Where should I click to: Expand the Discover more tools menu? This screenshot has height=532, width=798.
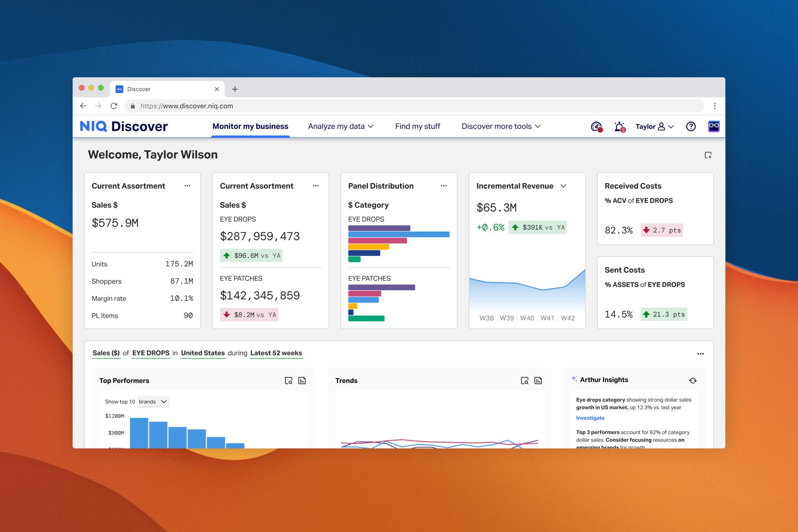tap(501, 126)
